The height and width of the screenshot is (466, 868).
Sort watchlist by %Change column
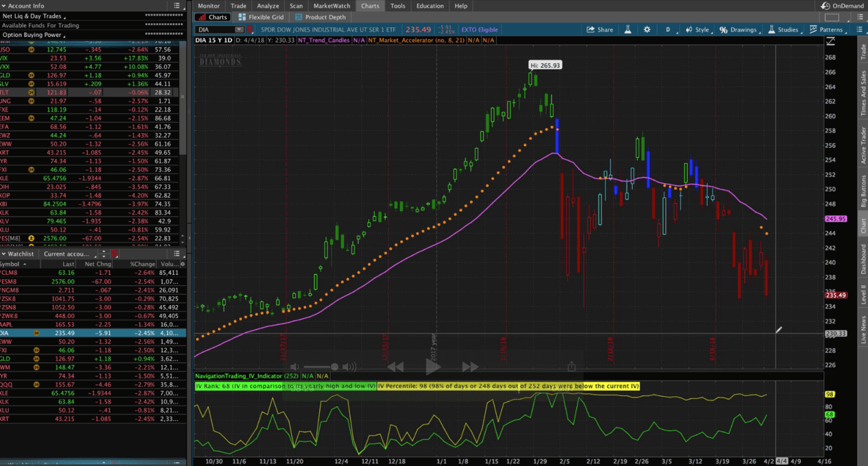click(143, 264)
